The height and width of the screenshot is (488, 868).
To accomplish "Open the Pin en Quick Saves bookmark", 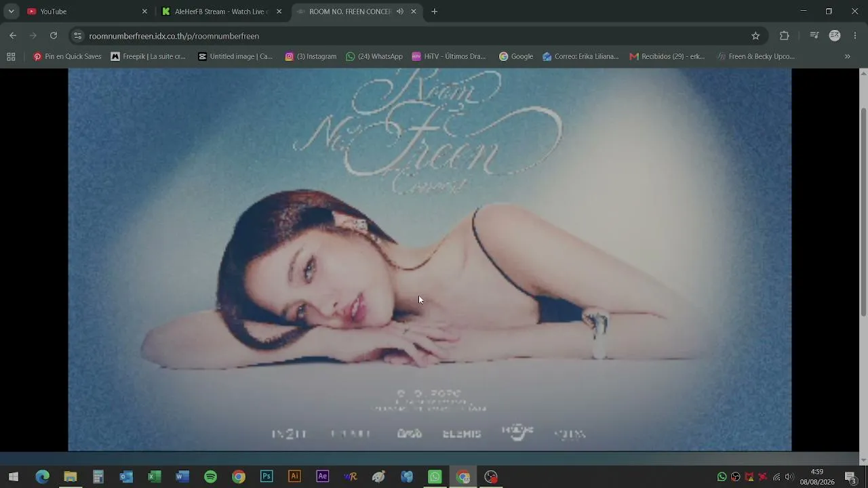I will tap(67, 57).
